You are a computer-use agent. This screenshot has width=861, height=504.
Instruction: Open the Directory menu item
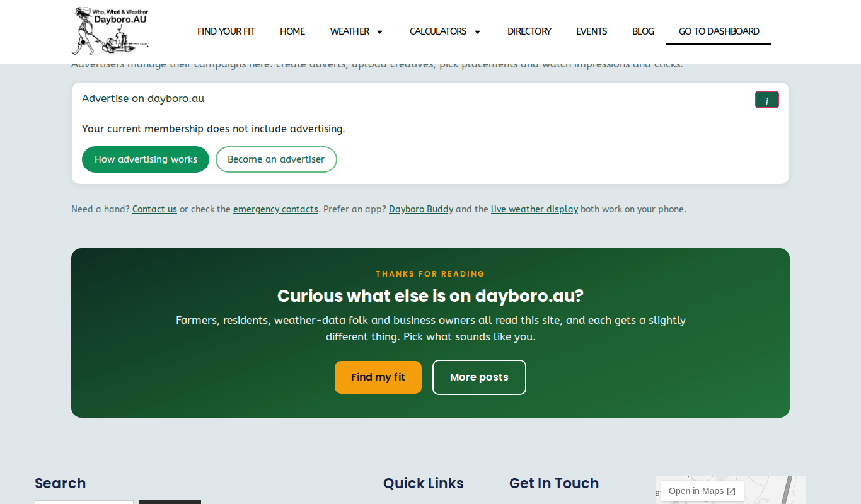coord(529,31)
